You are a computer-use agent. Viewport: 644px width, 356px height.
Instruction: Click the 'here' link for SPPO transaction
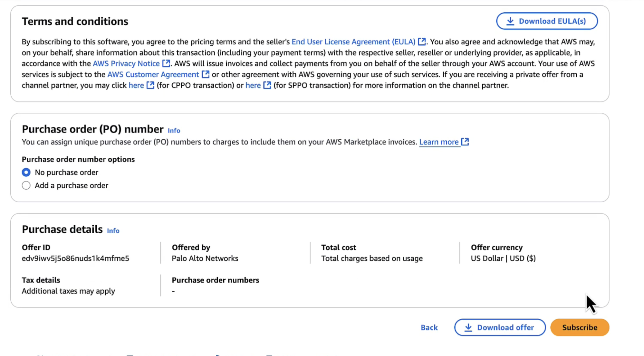pyautogui.click(x=253, y=85)
